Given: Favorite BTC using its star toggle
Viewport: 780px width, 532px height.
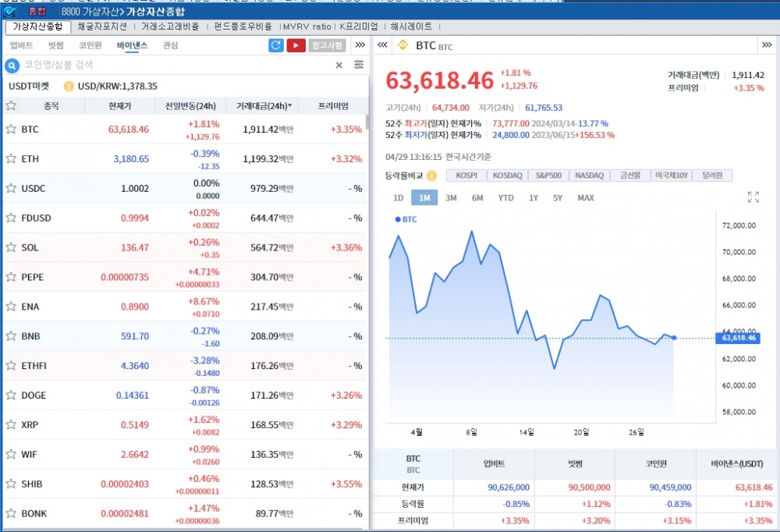Looking at the screenshot, I should (12, 129).
